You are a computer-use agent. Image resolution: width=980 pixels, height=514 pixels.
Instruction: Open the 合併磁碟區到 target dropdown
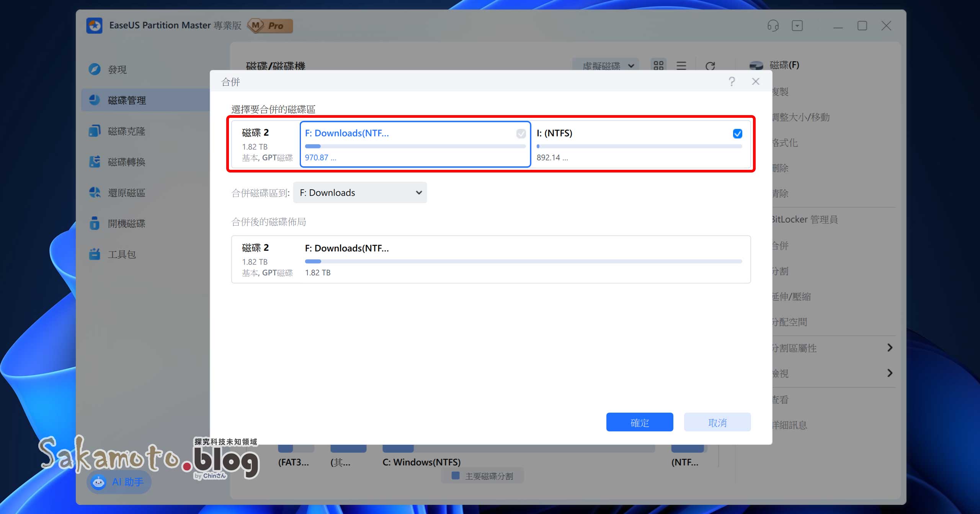(x=359, y=192)
